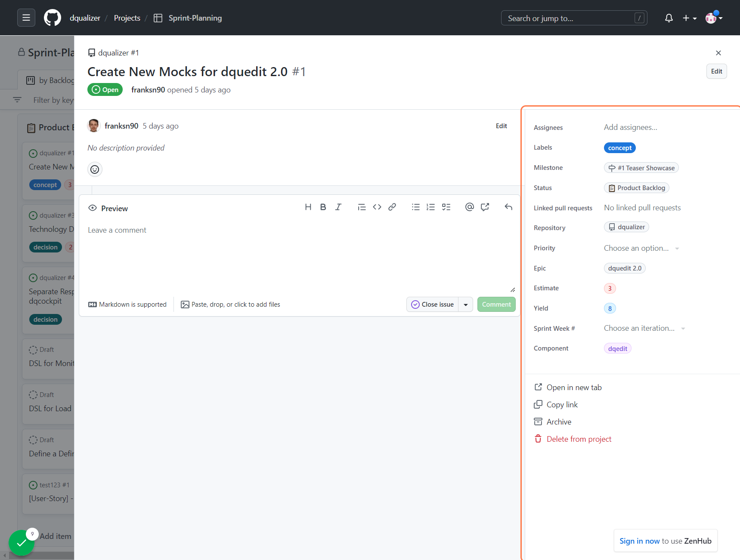The width and height of the screenshot is (740, 560).
Task: Copy link to this issue
Action: click(556, 405)
